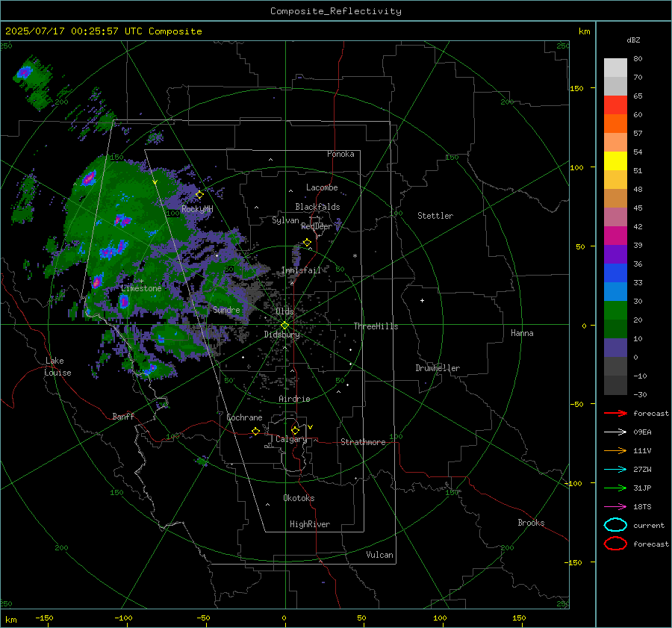
Task: Click the Limestone label on map
Action: pyautogui.click(x=141, y=288)
